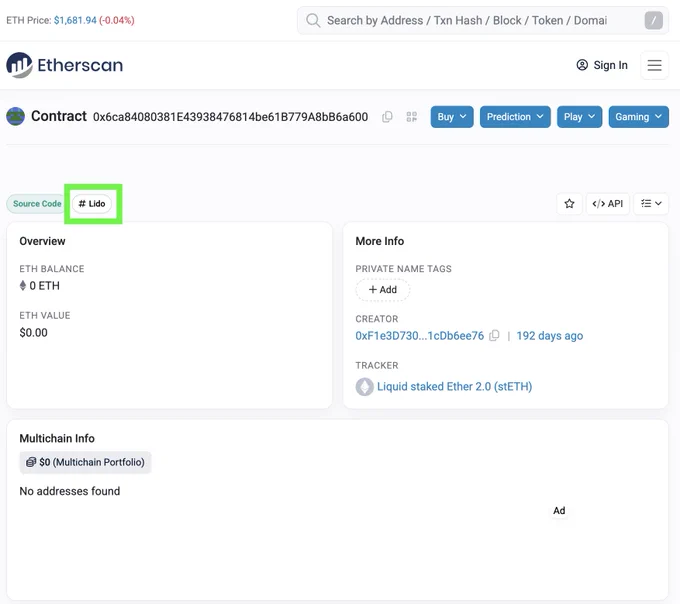680x604 pixels.
Task: Click the 0 ETH balance value
Action: click(x=44, y=286)
